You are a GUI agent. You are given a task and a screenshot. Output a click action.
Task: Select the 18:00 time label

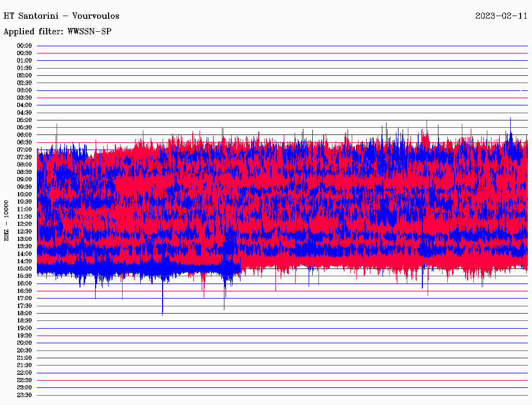point(24,313)
